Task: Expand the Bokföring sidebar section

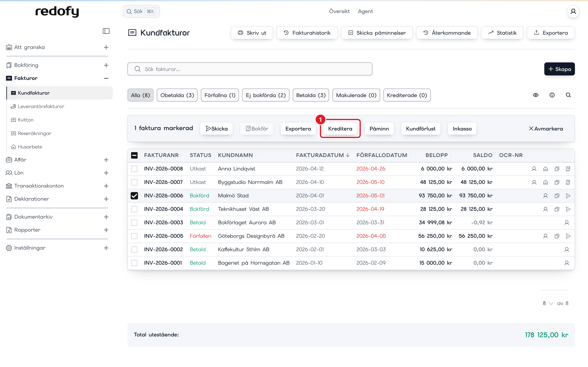Action: tap(106, 65)
